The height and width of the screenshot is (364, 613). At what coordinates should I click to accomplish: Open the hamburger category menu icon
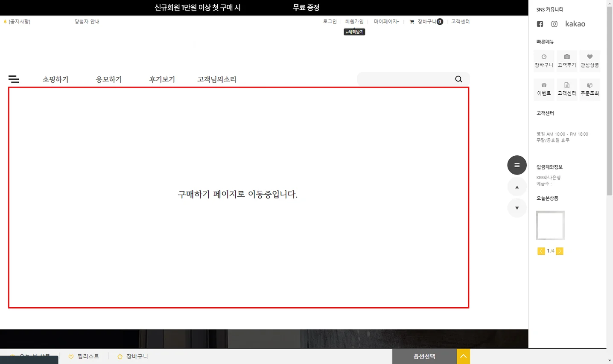pyautogui.click(x=14, y=79)
